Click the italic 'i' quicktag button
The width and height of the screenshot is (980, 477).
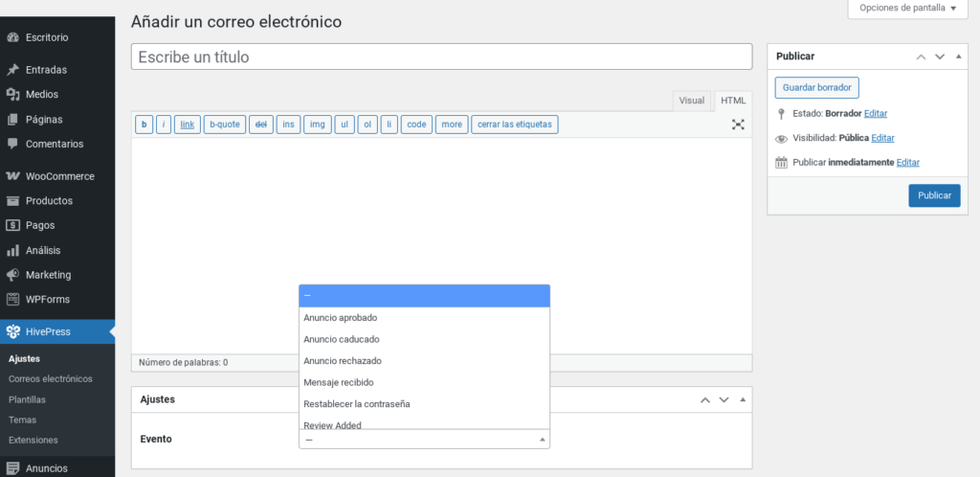pyautogui.click(x=163, y=125)
